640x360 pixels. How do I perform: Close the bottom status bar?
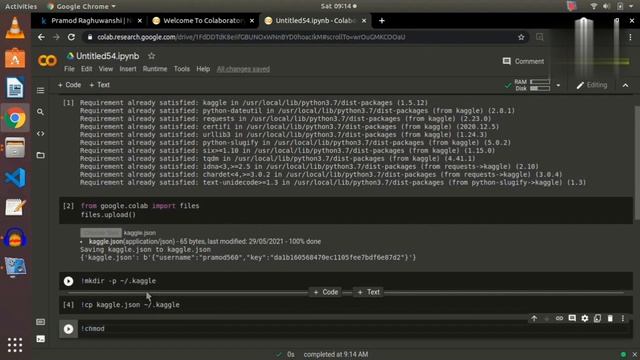coord(635,354)
